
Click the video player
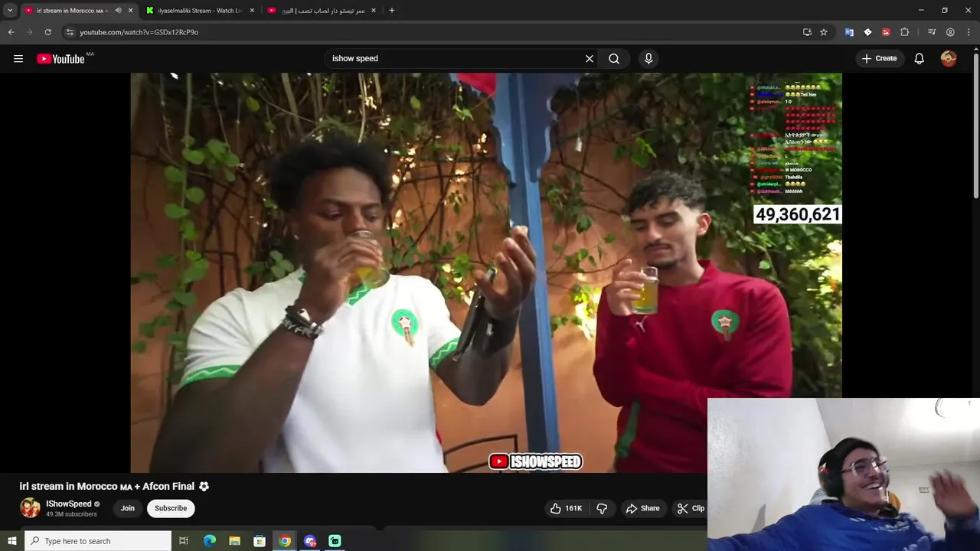(485, 272)
